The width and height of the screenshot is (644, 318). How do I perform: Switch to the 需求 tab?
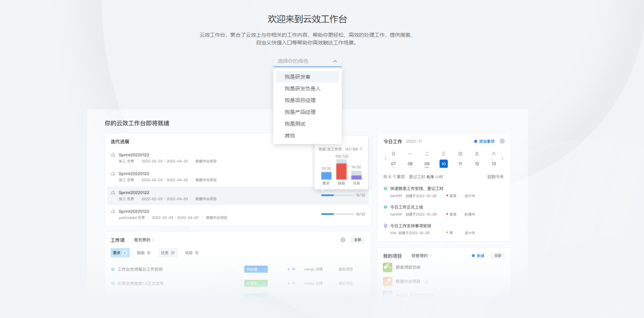(x=120, y=252)
